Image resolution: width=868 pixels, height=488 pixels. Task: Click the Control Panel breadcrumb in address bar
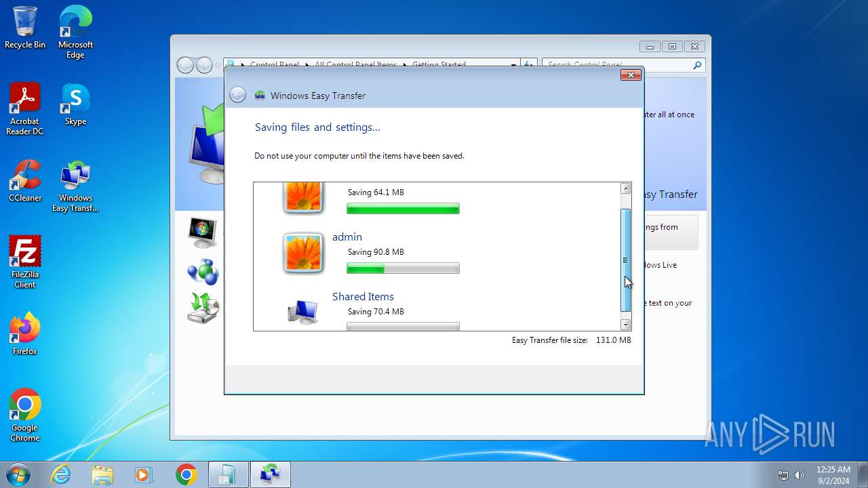pos(274,65)
